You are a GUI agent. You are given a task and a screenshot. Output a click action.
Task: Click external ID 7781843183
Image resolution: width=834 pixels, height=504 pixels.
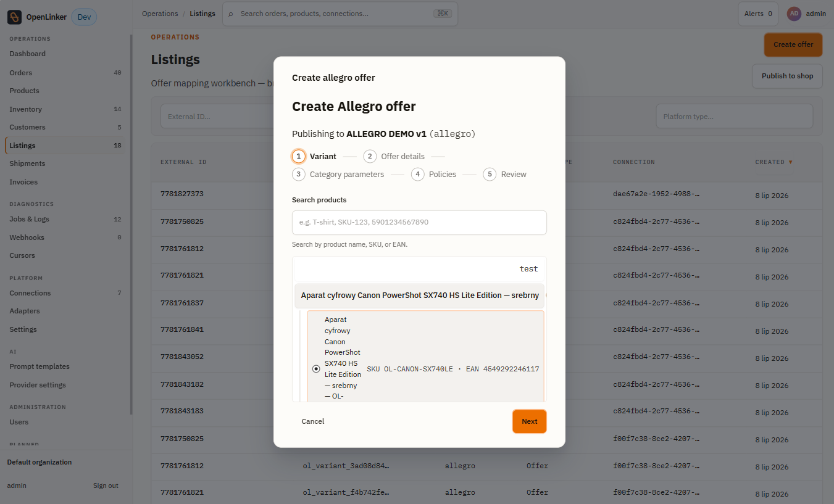(x=182, y=411)
